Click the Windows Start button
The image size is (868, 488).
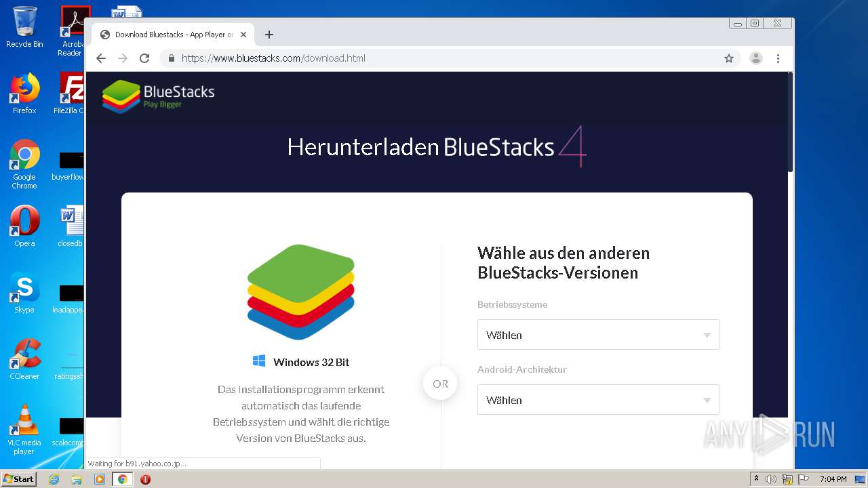[x=19, y=479]
